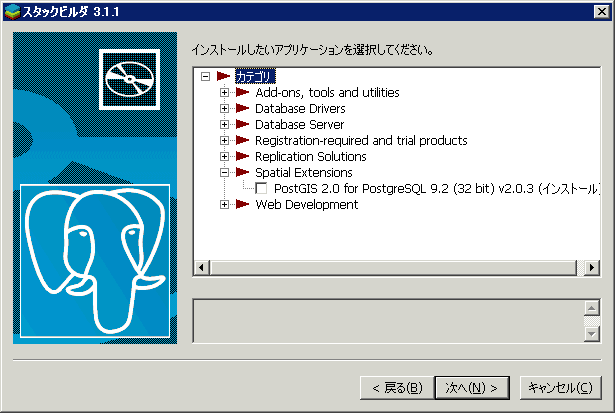Select the Web Development label

tap(306, 204)
